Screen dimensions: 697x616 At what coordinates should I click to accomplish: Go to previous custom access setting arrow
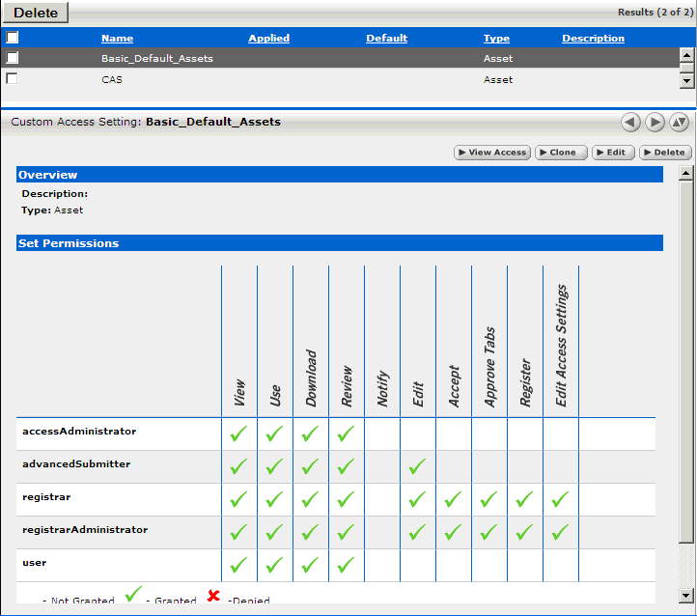[630, 123]
